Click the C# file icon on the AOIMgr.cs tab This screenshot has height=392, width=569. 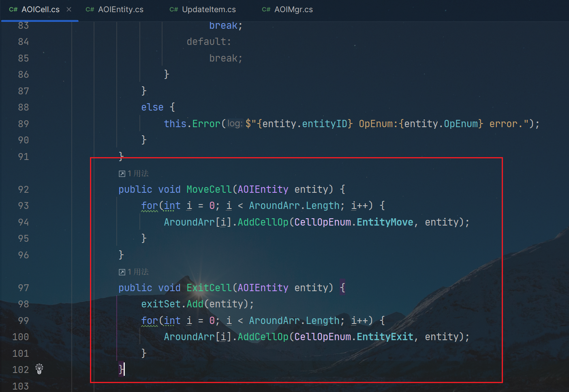pyautogui.click(x=266, y=9)
